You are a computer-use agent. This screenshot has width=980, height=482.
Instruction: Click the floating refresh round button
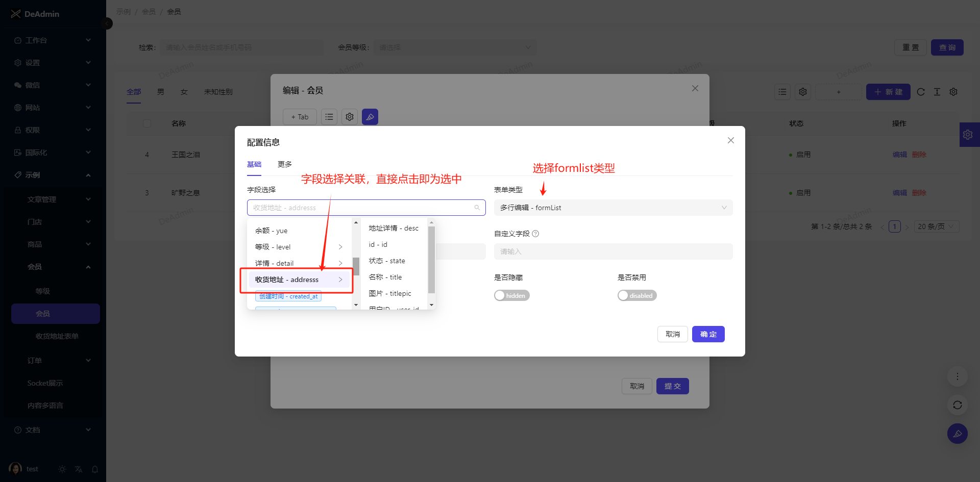pyautogui.click(x=958, y=405)
